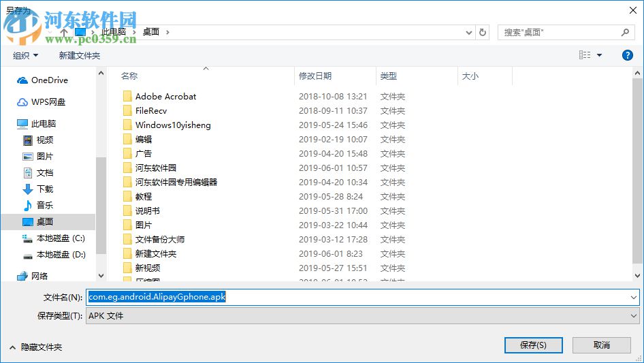
Task: Sort by 修改日期 column header
Action: click(315, 76)
